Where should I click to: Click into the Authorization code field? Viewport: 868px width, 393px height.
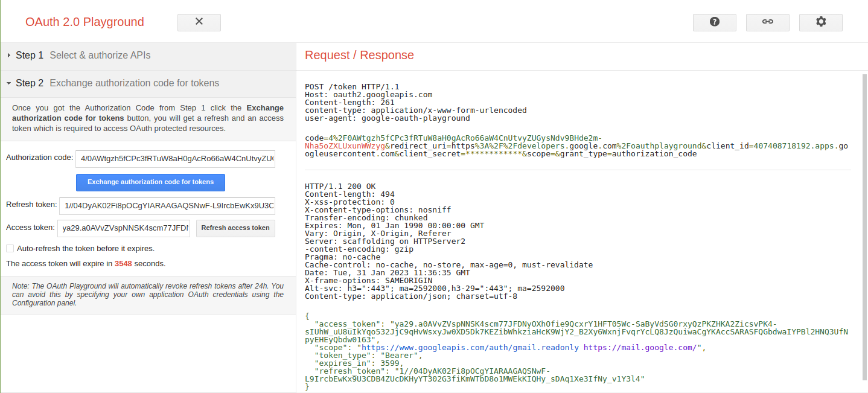tap(175, 159)
